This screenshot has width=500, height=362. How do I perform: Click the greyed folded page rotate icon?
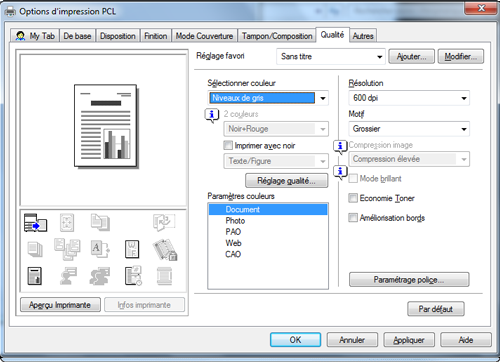coord(164,222)
